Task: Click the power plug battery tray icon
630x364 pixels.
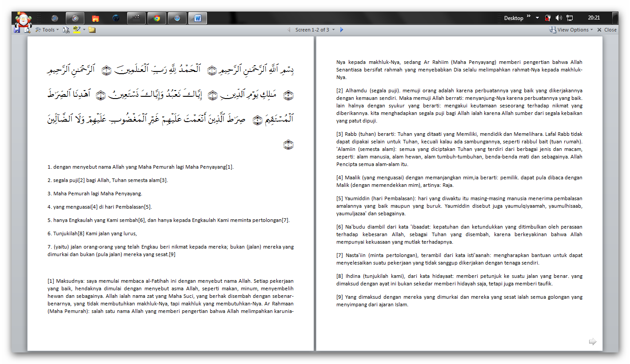Action: [548, 18]
